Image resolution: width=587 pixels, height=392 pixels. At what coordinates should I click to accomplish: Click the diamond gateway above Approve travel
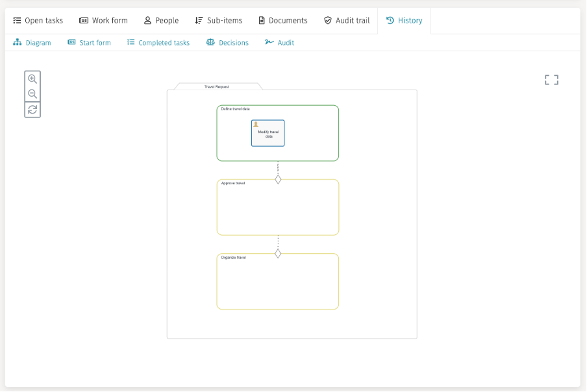[x=278, y=179]
